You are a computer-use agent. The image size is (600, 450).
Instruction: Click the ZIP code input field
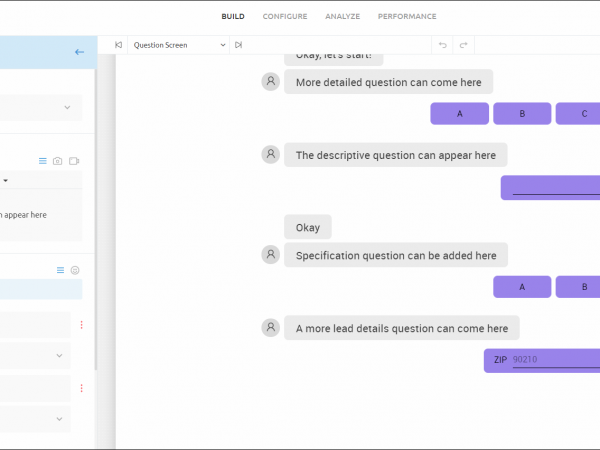click(x=555, y=360)
